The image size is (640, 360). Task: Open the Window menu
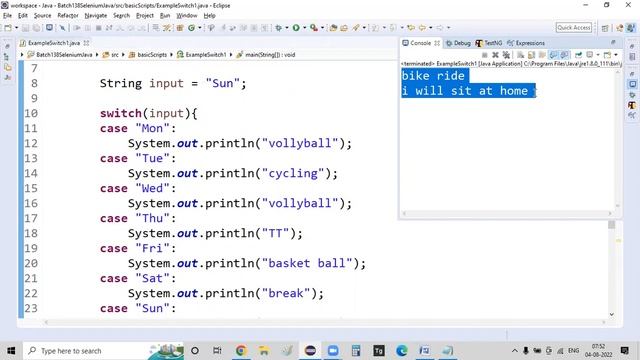click(x=187, y=16)
